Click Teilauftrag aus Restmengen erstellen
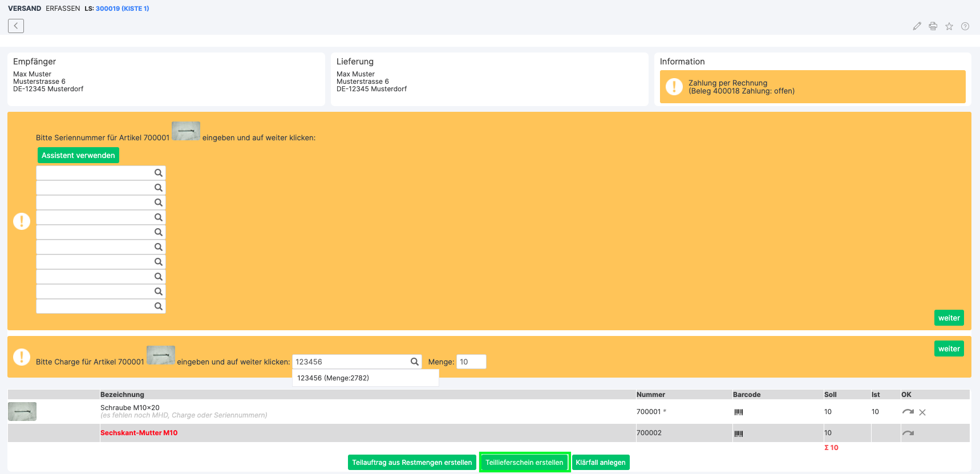 [x=412, y=463]
